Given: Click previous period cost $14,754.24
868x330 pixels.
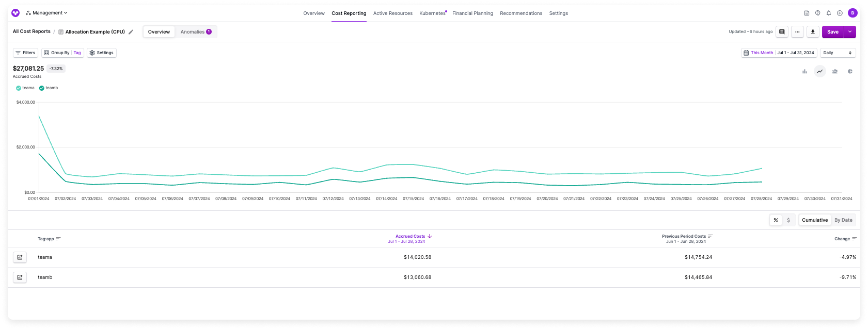Looking at the screenshot, I should (698, 257).
